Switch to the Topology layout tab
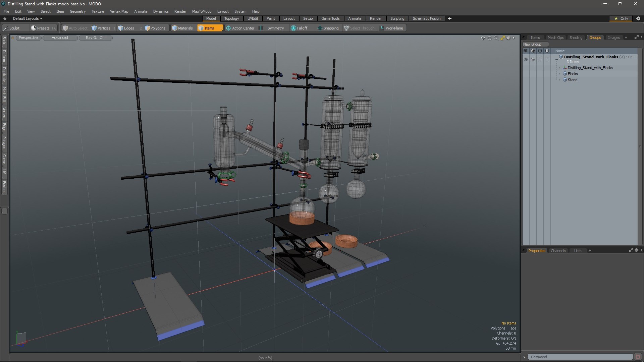644x362 pixels. coord(231,18)
